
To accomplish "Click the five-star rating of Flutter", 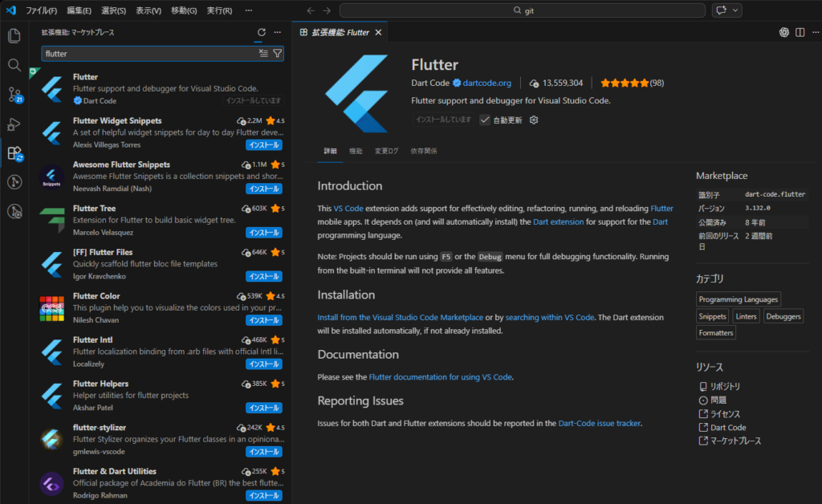I will (x=624, y=83).
